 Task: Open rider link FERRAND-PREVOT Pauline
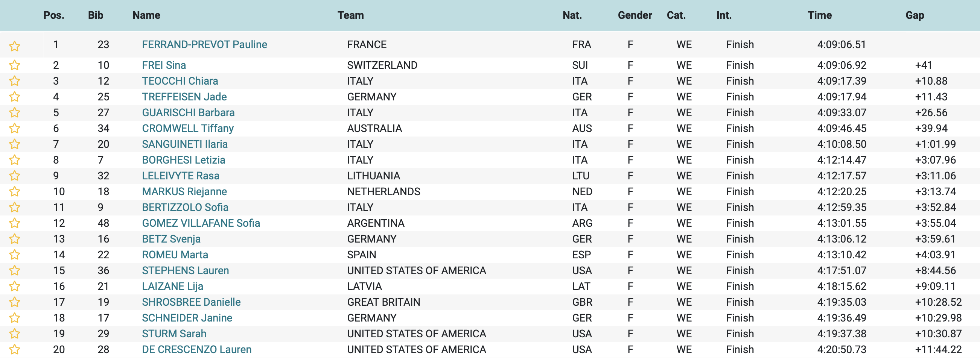coord(204,44)
